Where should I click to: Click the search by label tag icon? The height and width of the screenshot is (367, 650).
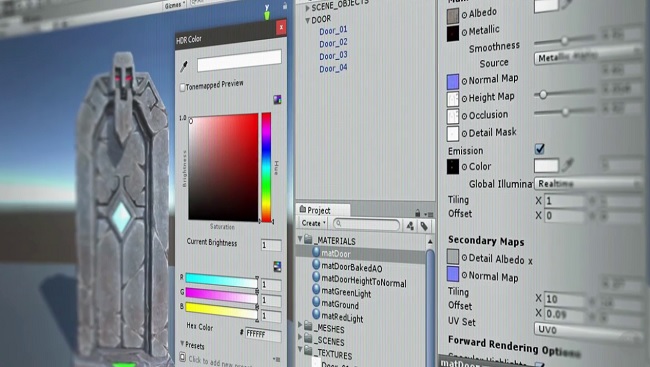point(424,226)
